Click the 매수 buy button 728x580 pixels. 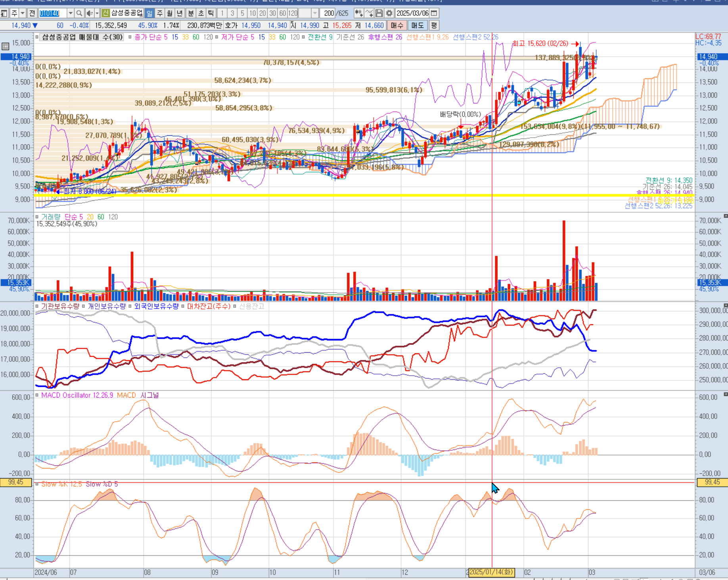[x=397, y=25]
